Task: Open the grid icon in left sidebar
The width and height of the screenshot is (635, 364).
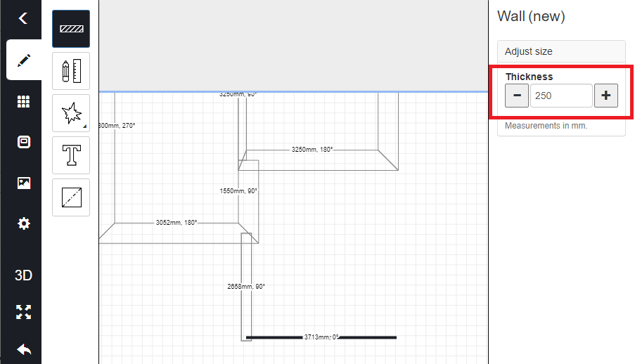Action: (x=23, y=102)
